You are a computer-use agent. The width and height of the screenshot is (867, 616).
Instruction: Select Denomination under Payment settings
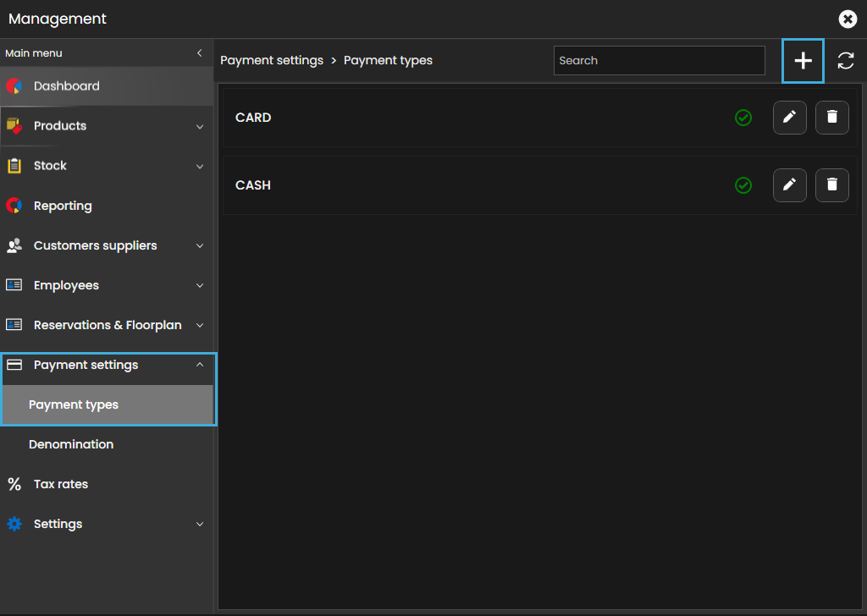tap(71, 444)
